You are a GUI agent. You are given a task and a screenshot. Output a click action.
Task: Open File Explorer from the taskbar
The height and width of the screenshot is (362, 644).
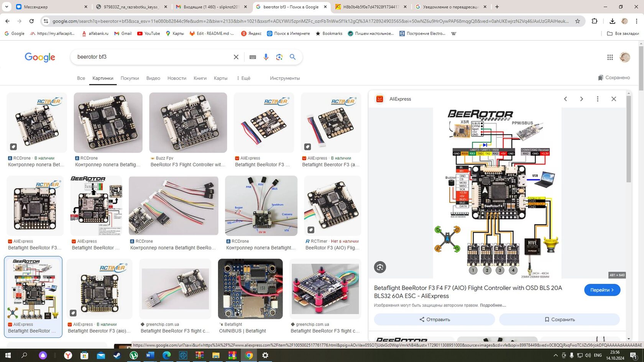tap(216, 355)
